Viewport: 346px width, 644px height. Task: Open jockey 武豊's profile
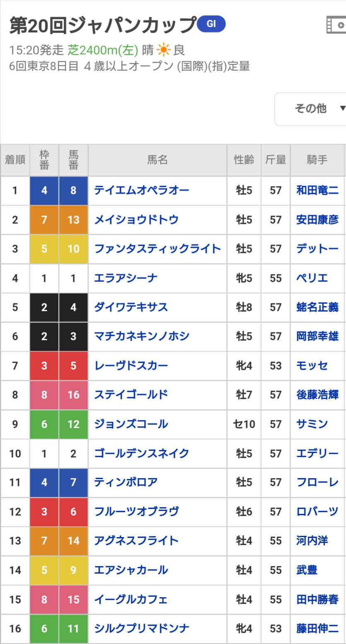[307, 570]
